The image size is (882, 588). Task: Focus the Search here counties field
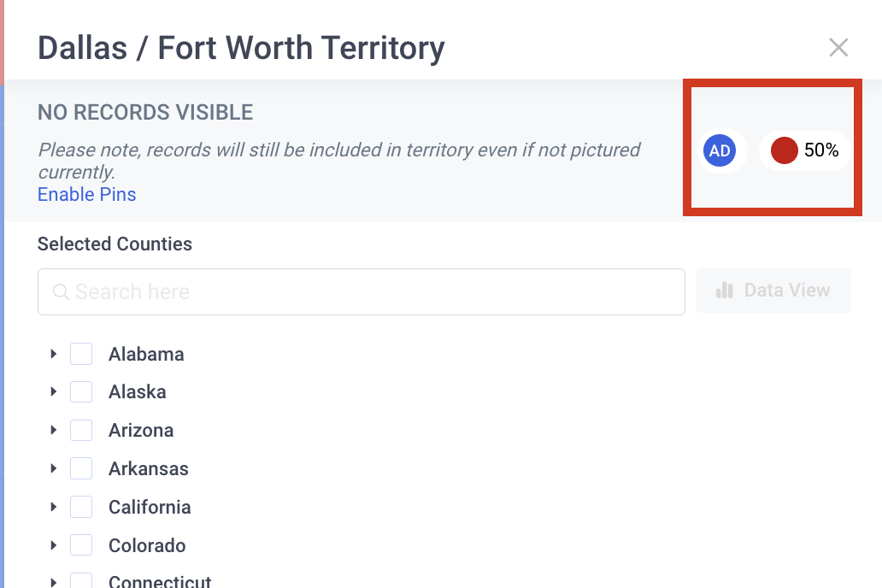click(362, 292)
